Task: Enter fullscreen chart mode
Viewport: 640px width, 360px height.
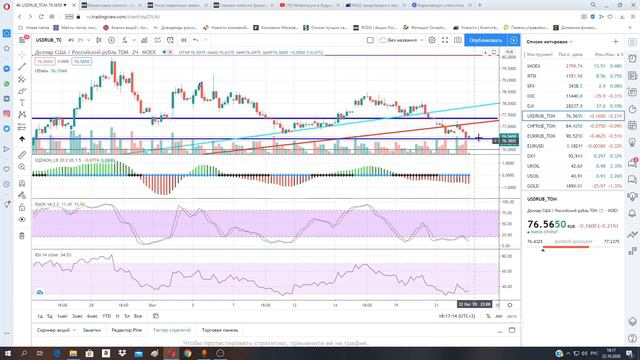Action: 445,40
